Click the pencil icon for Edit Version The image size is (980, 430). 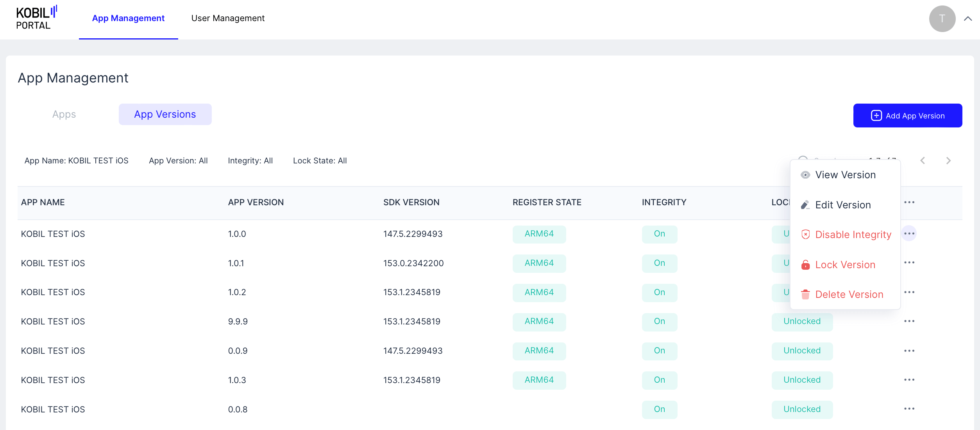(805, 205)
